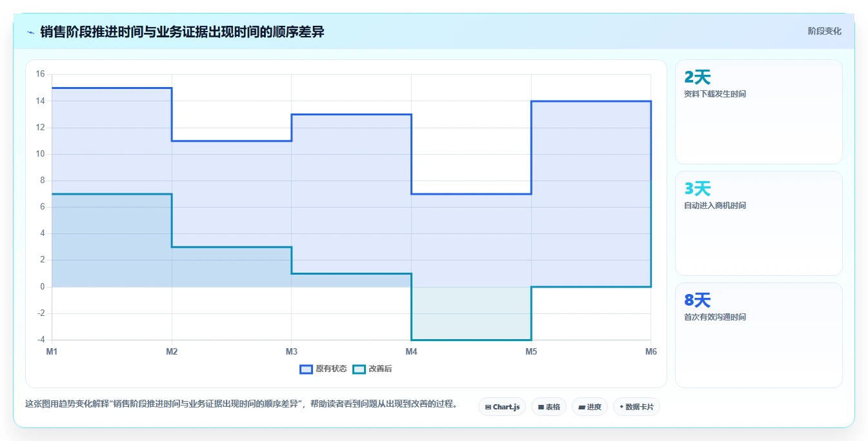Click the 进度 chip icon
Screen dimensions: 868x441
581,407
